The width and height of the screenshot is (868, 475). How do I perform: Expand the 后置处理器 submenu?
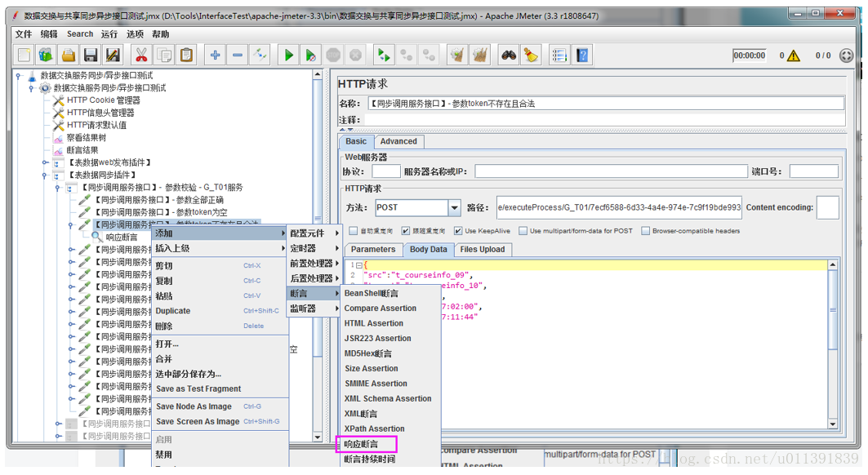coord(314,278)
